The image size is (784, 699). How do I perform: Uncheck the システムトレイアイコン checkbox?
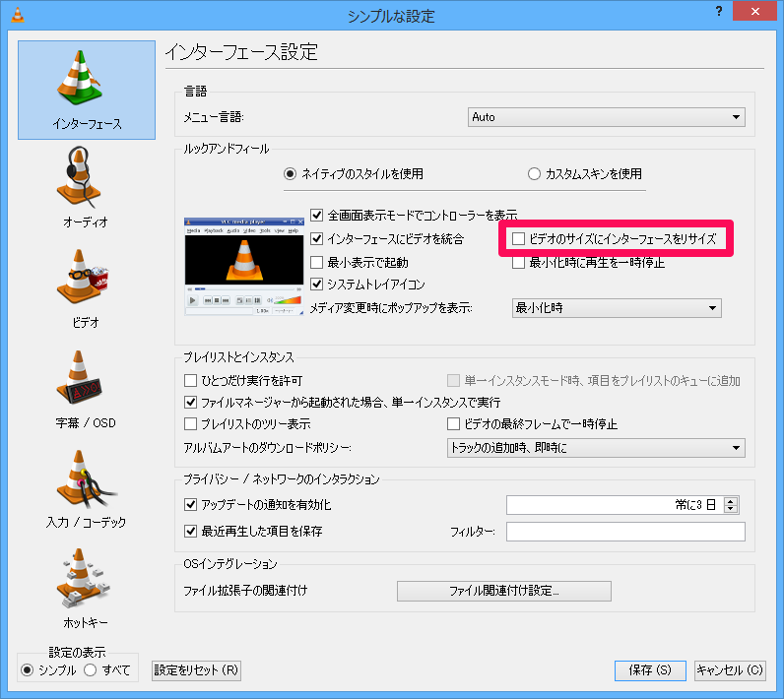[x=317, y=286]
